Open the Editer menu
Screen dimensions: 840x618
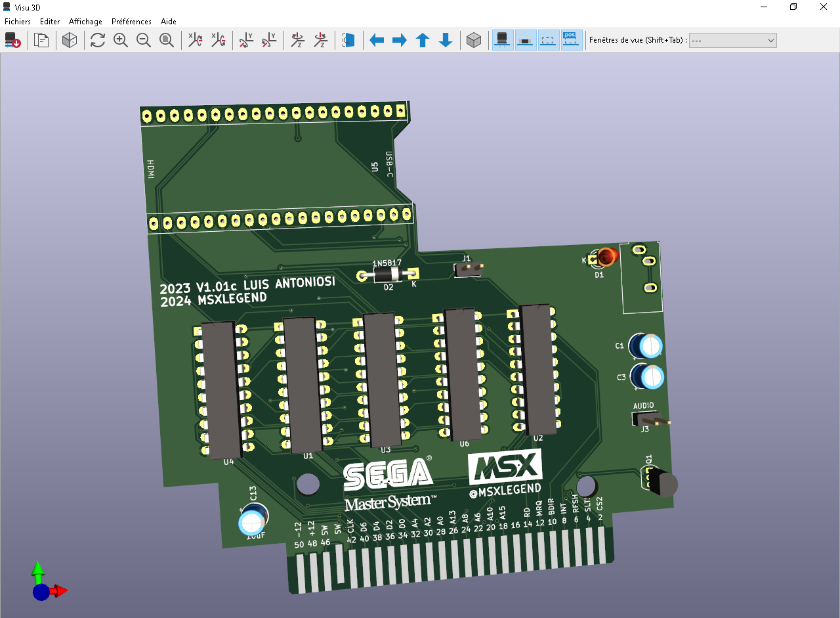click(50, 22)
